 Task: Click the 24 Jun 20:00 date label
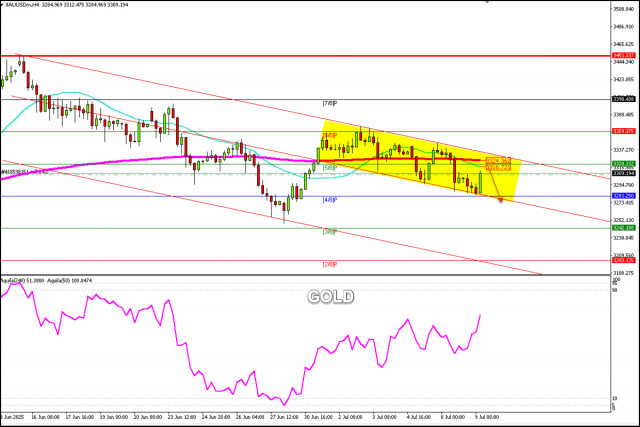tap(216, 417)
